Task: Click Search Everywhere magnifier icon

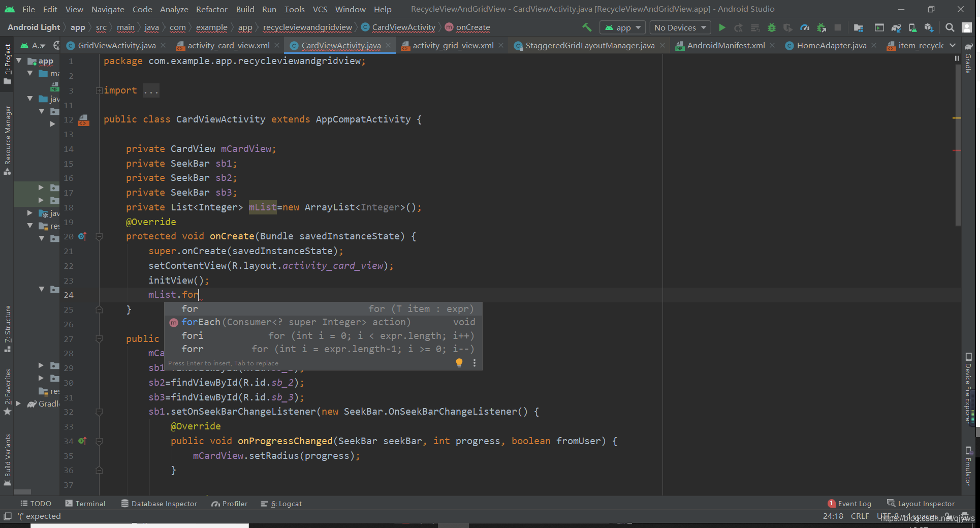Action: (950, 27)
